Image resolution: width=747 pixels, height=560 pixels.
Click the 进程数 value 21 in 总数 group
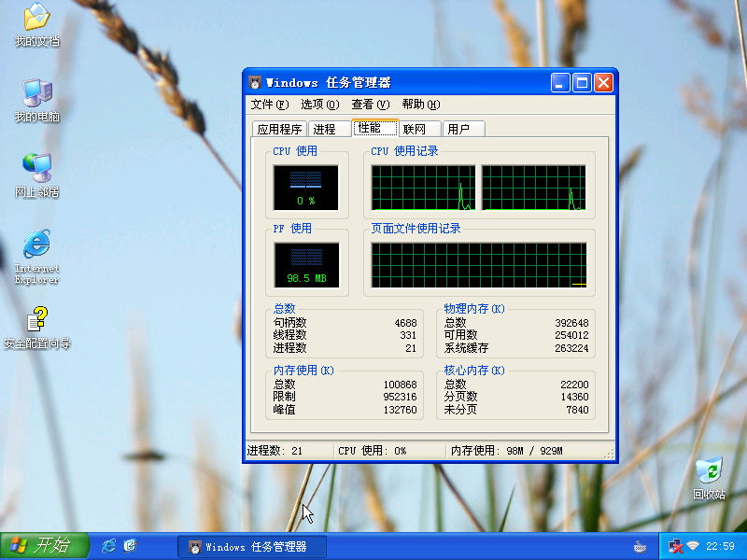point(411,348)
